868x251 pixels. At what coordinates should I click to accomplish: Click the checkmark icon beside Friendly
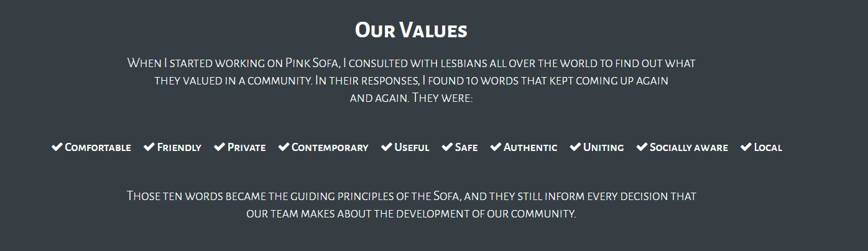click(x=149, y=147)
